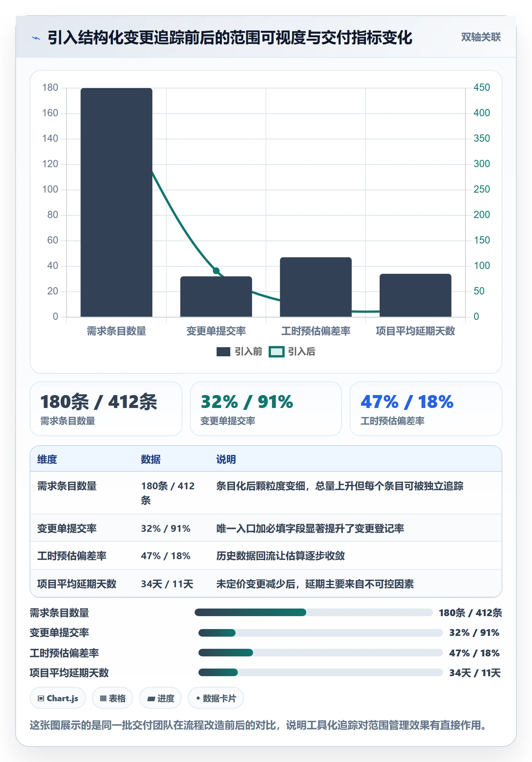
Task: Click the 数据卡片 chip
Action: [x=216, y=698]
